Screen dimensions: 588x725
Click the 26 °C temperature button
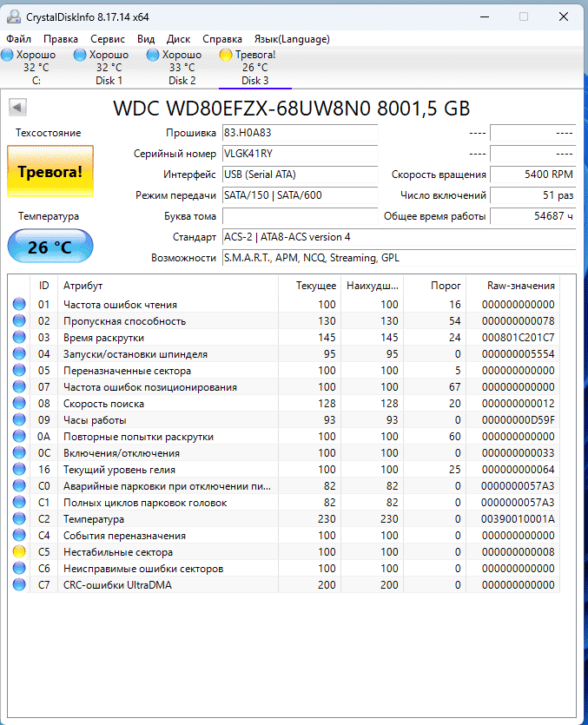(x=50, y=247)
